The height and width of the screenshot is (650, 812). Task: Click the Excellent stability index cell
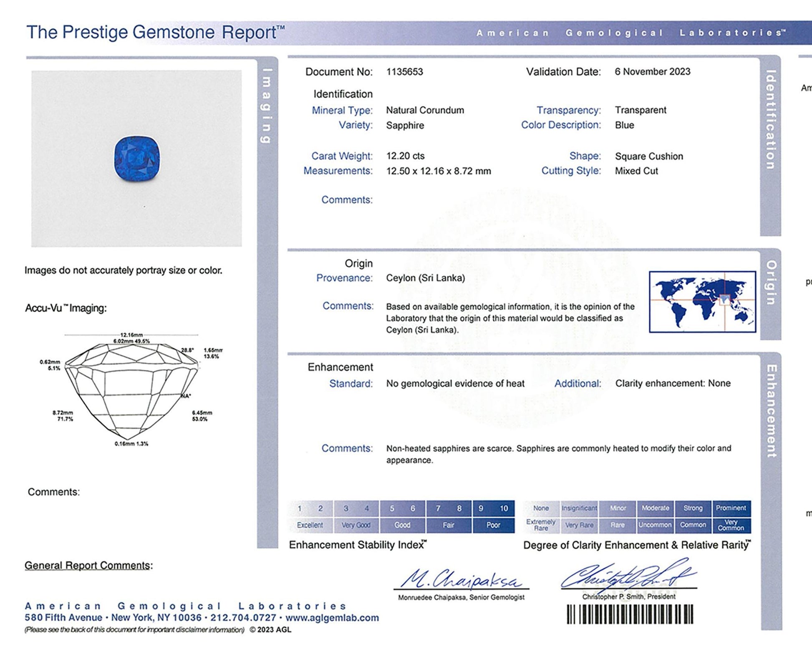point(310,525)
